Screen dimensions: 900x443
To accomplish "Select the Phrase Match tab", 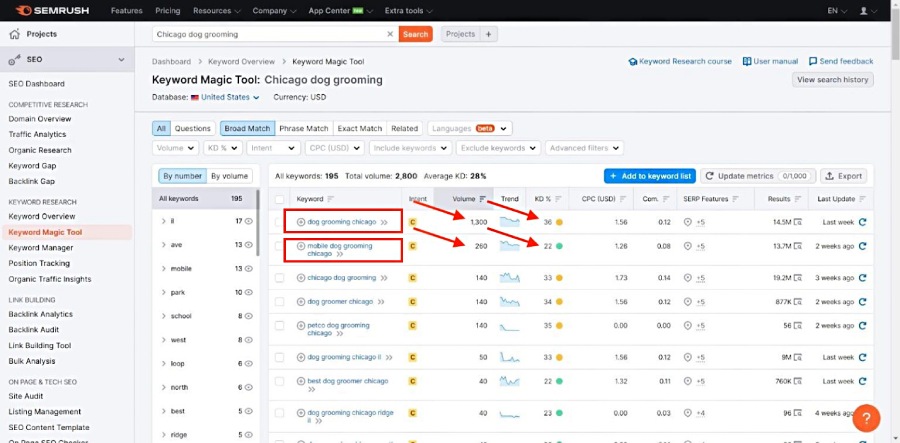I will 304,129.
